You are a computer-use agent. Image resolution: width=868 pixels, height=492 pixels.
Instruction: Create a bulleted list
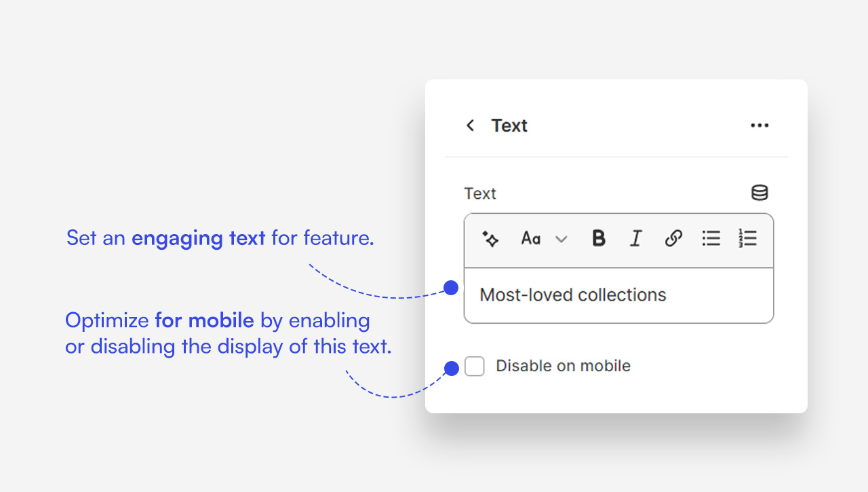coord(711,239)
